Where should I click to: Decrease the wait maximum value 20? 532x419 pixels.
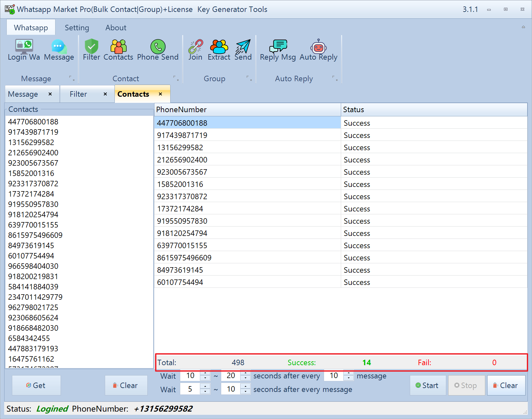tap(246, 378)
